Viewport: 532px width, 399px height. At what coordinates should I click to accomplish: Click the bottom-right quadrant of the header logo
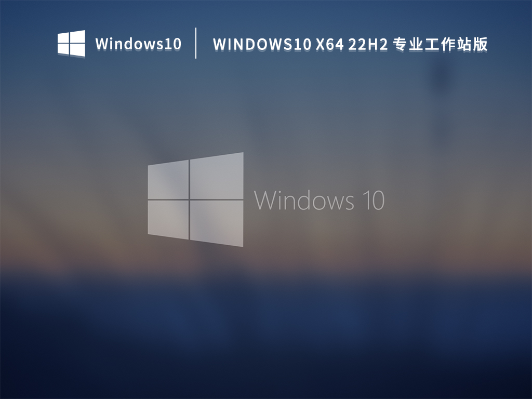tap(77, 49)
